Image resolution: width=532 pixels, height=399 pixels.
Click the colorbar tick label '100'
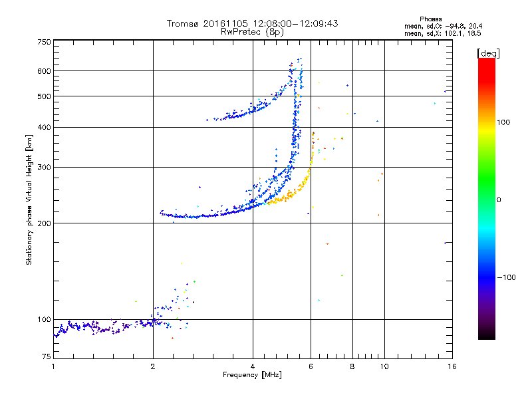click(503, 122)
